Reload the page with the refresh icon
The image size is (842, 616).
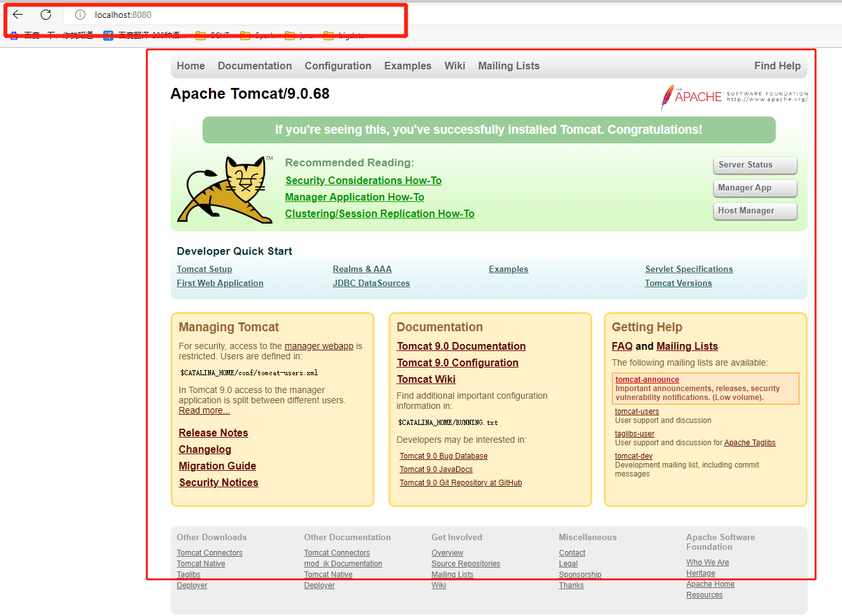coord(46,15)
